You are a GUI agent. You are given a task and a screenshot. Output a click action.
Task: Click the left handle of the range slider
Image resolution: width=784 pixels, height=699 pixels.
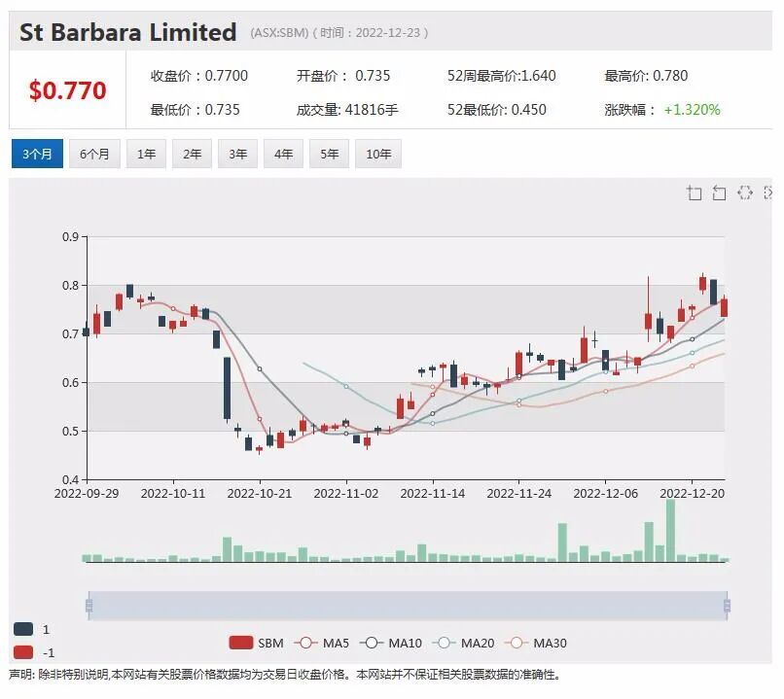pyautogui.click(x=89, y=606)
